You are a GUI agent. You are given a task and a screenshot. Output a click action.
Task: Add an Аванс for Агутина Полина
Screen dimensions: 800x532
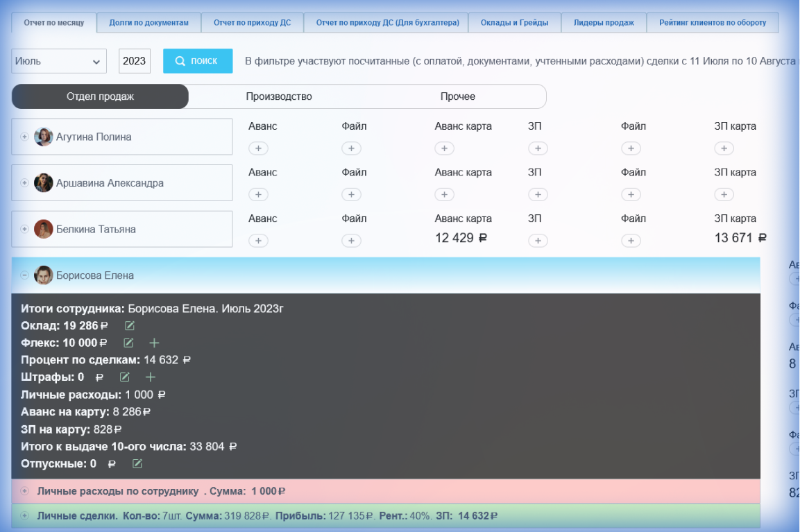[x=258, y=148]
